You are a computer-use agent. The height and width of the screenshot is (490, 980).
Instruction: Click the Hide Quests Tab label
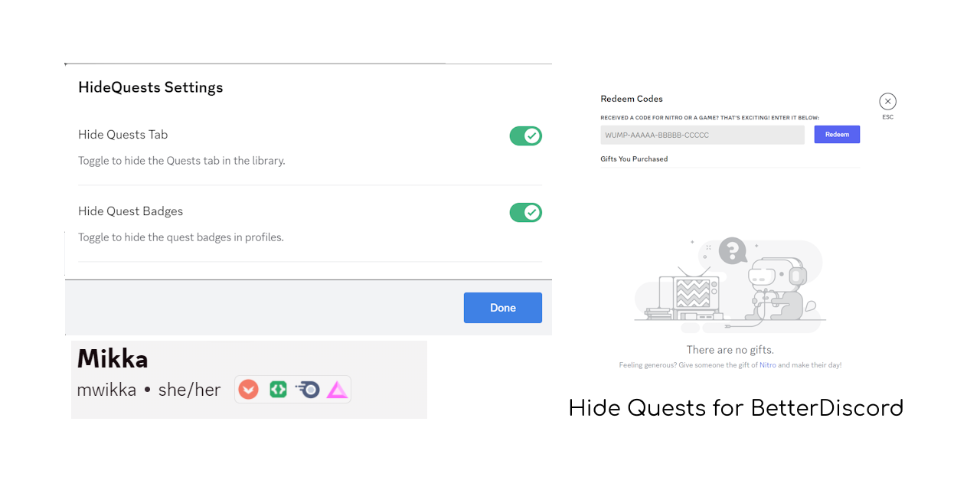click(x=122, y=135)
